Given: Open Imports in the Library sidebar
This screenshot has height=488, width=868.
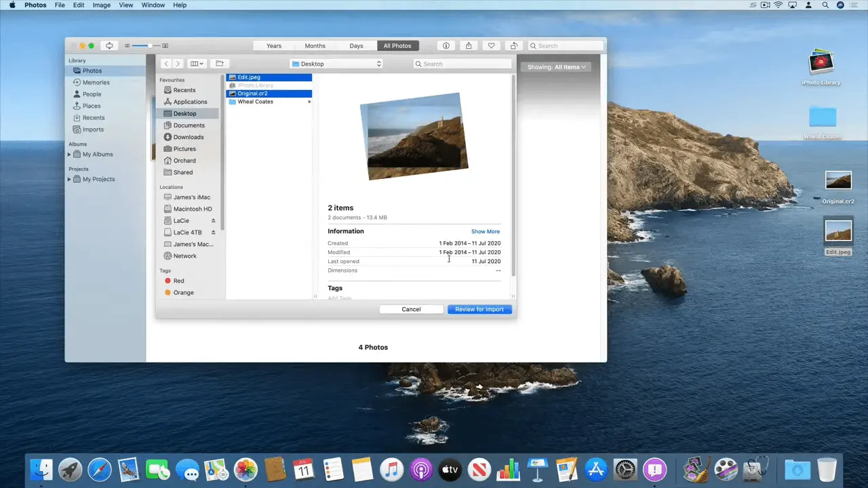Looking at the screenshot, I should click(x=94, y=129).
